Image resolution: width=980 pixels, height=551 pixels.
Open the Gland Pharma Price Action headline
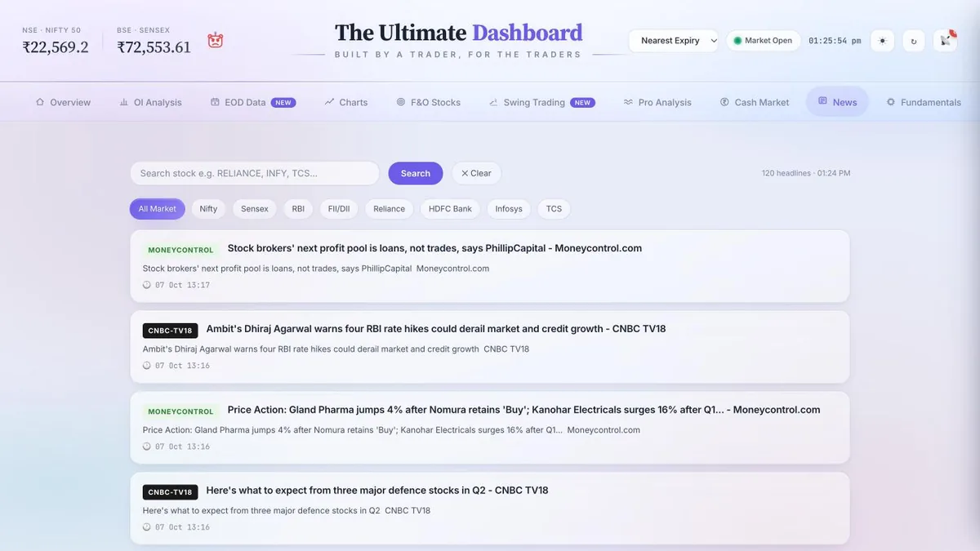tap(523, 410)
